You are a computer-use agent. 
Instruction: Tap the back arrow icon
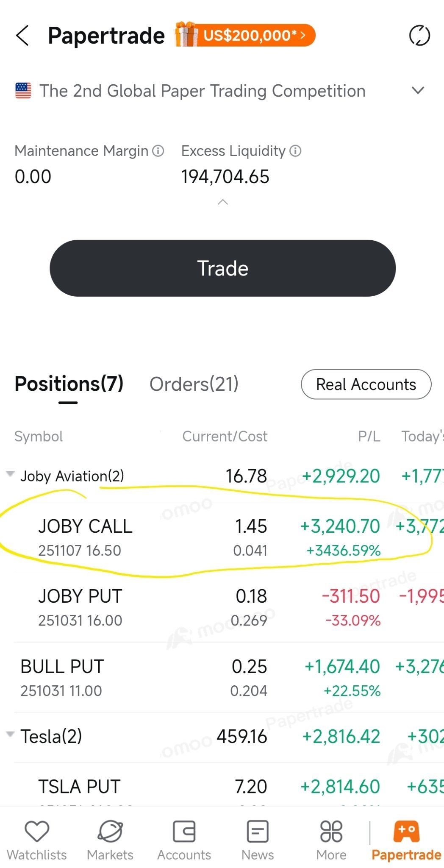click(x=22, y=35)
